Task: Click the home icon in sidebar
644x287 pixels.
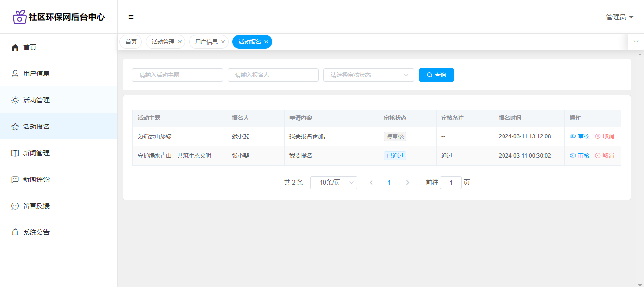Action: (x=15, y=47)
